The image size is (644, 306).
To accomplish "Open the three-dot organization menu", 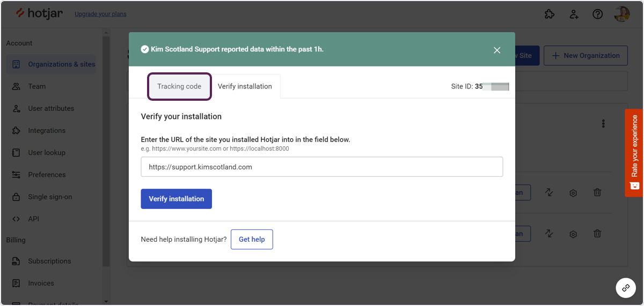I will tap(604, 124).
